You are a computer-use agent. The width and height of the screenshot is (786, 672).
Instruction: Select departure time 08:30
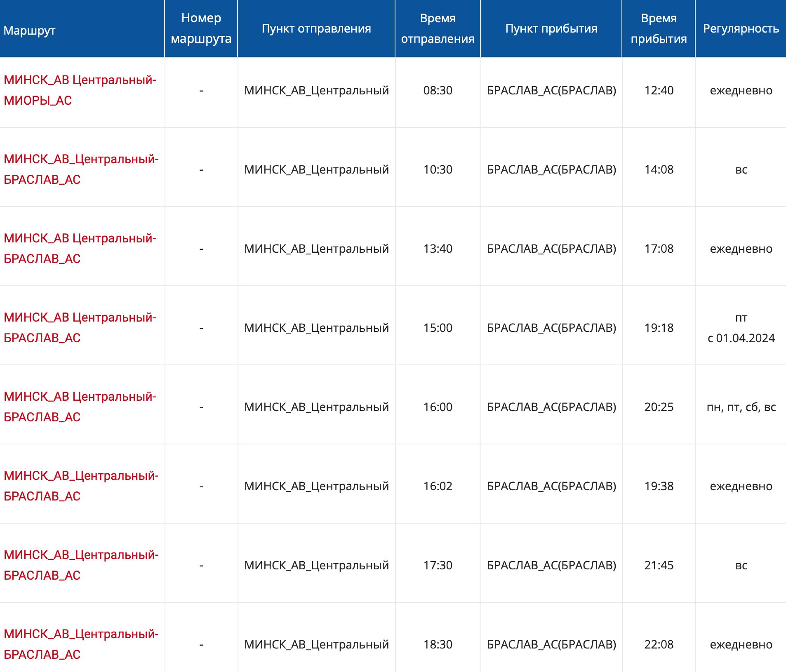438,90
